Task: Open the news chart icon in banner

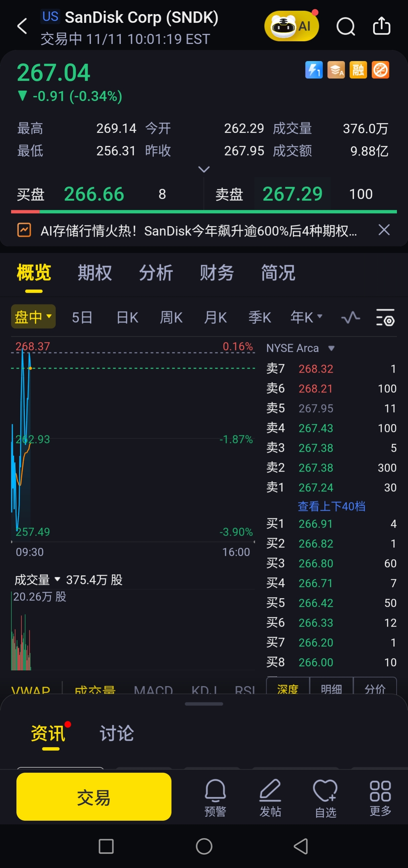Action: click(24, 230)
